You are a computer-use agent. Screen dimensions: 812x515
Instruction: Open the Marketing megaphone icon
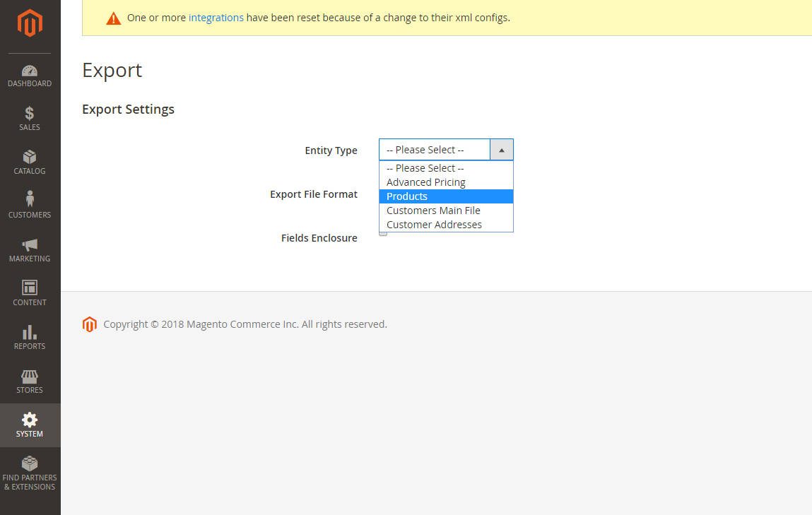pos(30,245)
